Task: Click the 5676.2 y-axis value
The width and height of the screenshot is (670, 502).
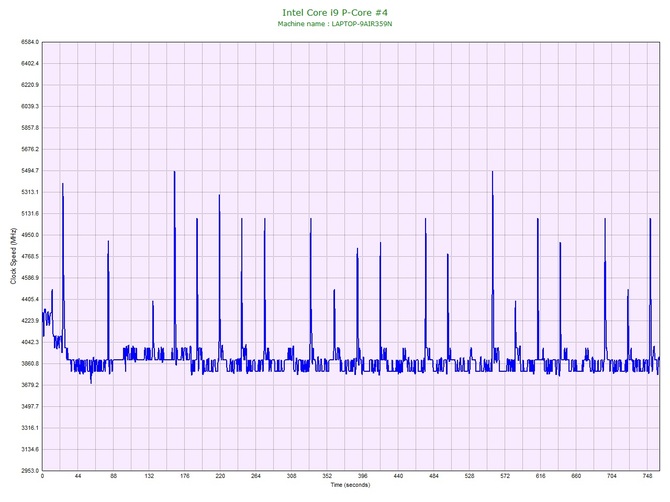Action: pyautogui.click(x=30, y=150)
